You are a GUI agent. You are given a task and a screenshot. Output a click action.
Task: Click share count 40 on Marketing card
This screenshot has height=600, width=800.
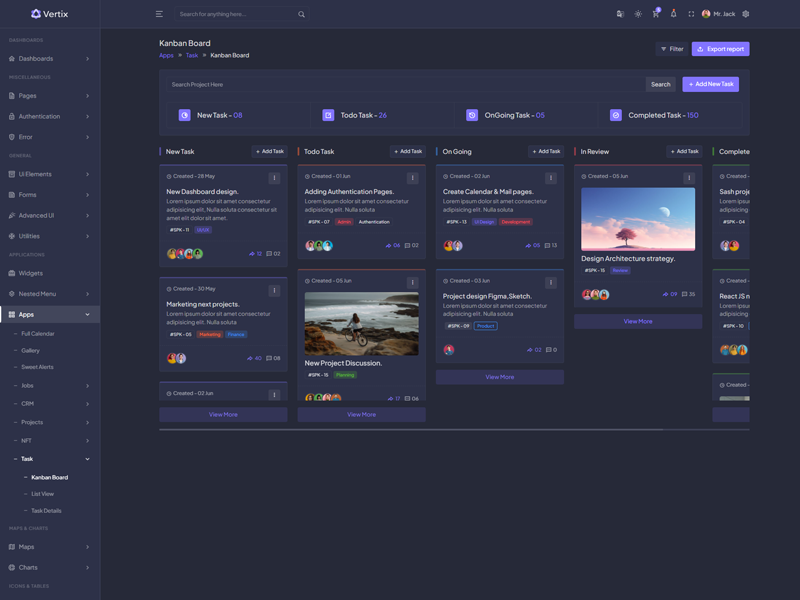254,358
